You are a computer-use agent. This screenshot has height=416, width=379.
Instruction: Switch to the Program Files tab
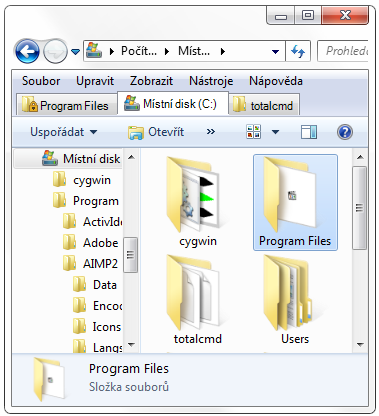[67, 105]
